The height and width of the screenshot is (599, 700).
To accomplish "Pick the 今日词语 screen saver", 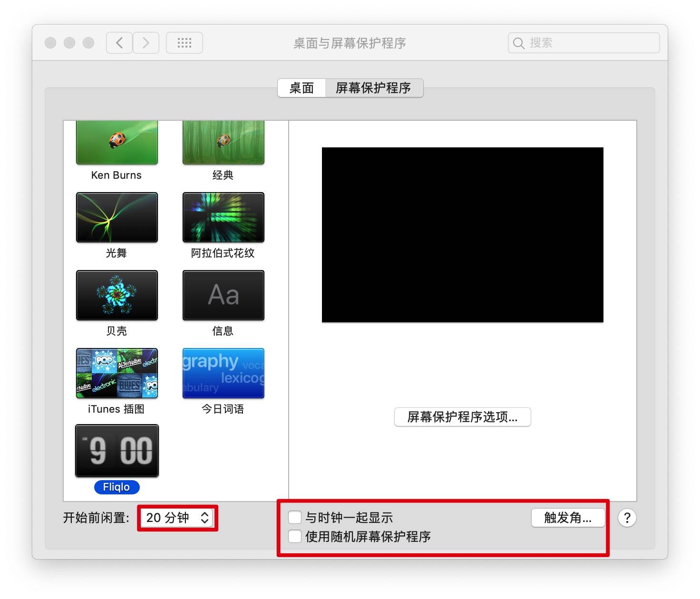I will [223, 374].
